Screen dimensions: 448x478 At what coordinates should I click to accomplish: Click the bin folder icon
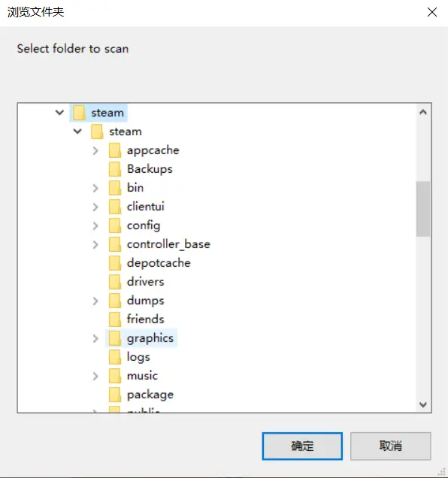[x=115, y=188]
